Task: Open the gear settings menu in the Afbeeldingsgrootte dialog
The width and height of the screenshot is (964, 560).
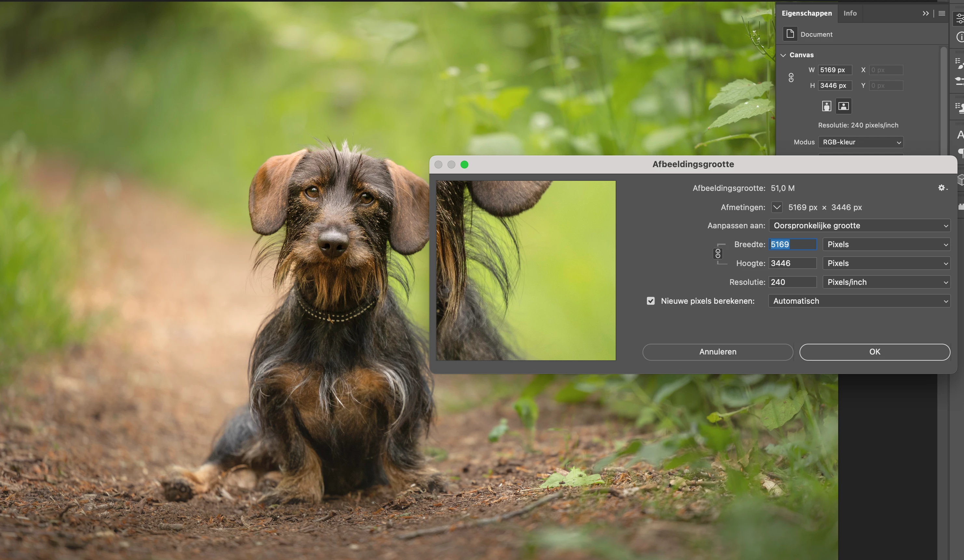Action: click(942, 188)
